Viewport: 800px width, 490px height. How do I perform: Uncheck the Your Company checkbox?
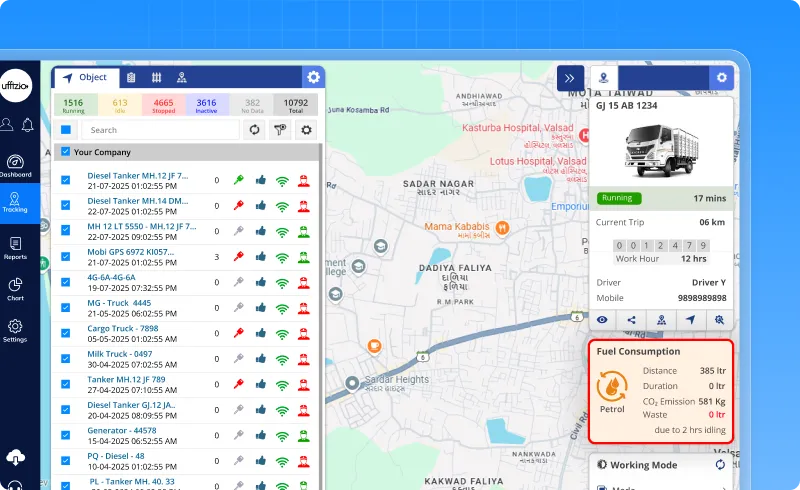pyautogui.click(x=66, y=152)
